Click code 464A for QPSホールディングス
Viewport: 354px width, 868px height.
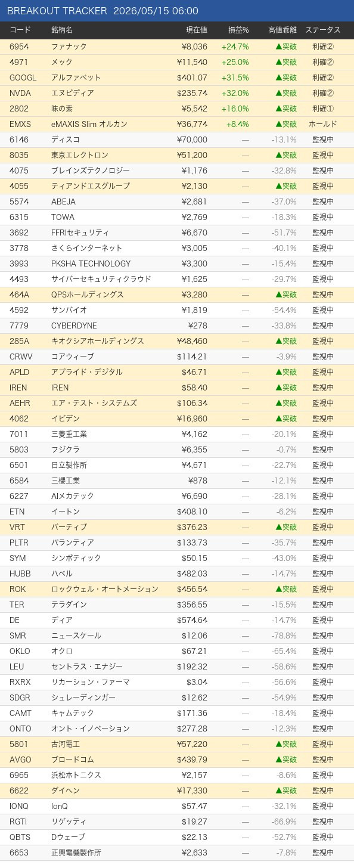(19, 294)
